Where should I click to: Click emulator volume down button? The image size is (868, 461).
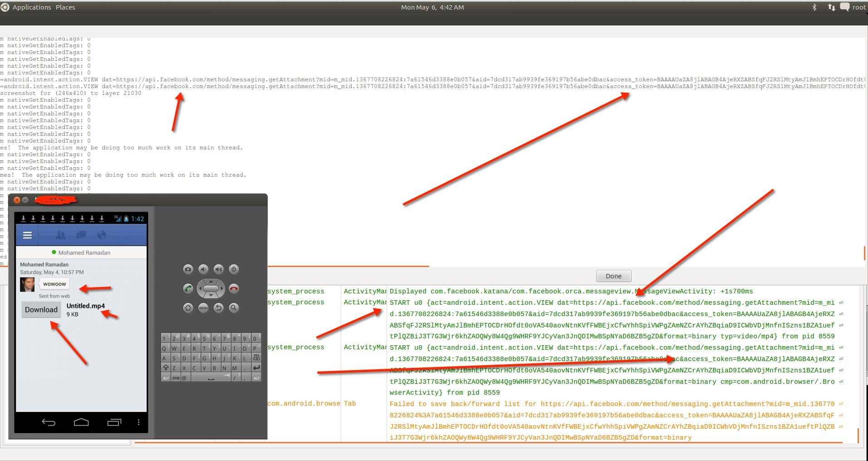coord(203,269)
